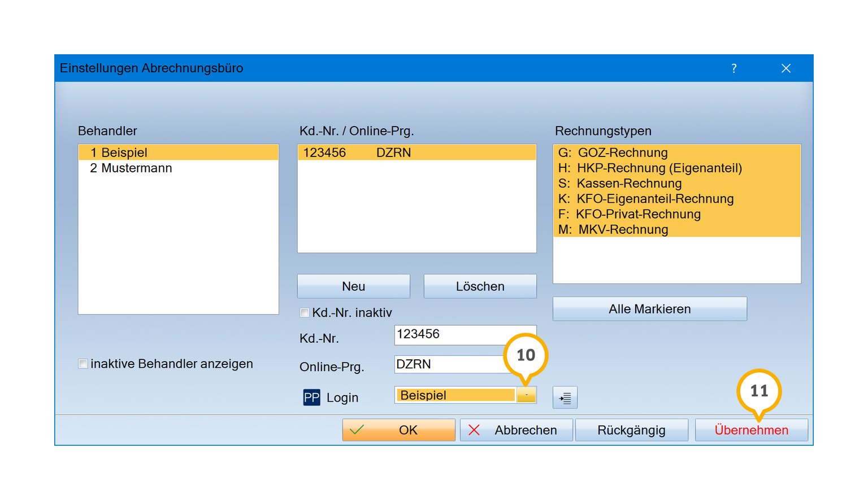Screen dimensions: 868x500
Task: Click the Login combo box showing Beispiel
Action: click(x=455, y=395)
